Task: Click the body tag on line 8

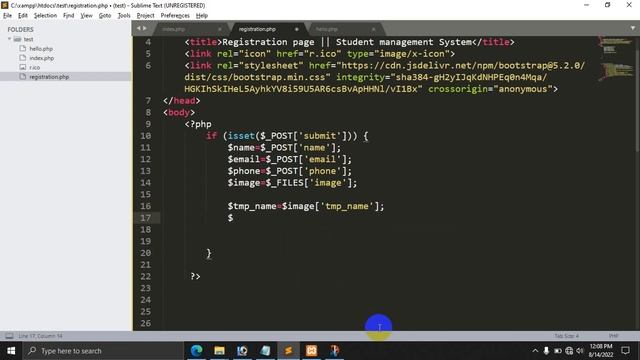Action: [179, 112]
